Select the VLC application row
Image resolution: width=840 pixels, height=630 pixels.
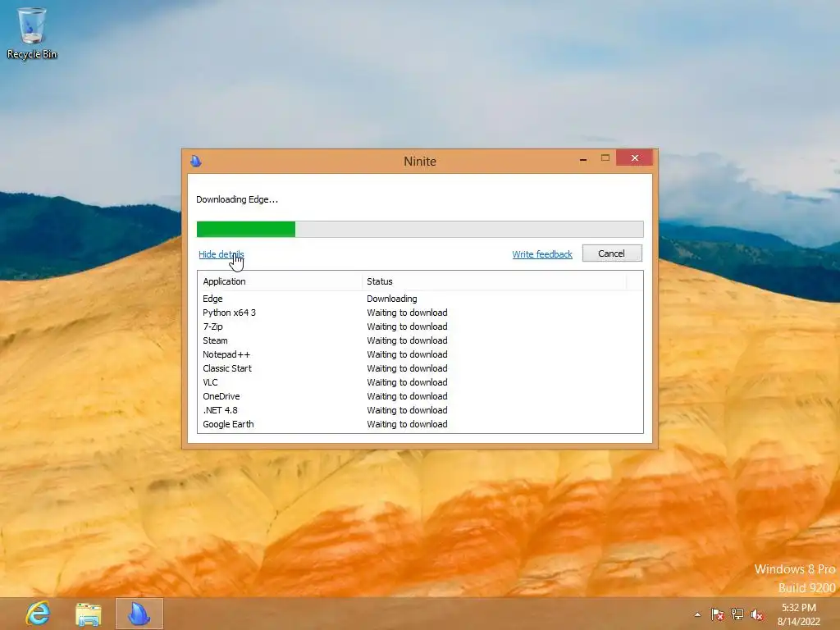point(420,382)
